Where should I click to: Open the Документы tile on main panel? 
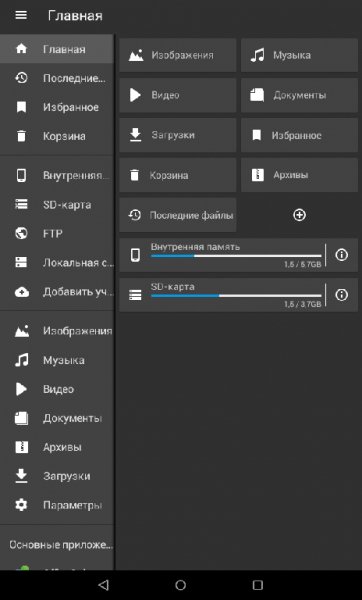click(x=299, y=95)
